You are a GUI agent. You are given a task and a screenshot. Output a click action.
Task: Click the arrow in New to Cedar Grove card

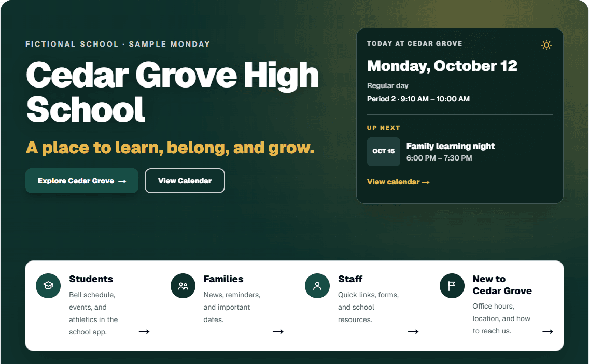[548, 331]
